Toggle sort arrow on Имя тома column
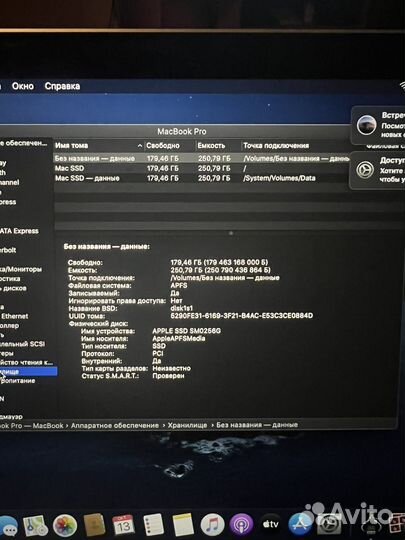The height and width of the screenshot is (540, 405). coord(139,146)
